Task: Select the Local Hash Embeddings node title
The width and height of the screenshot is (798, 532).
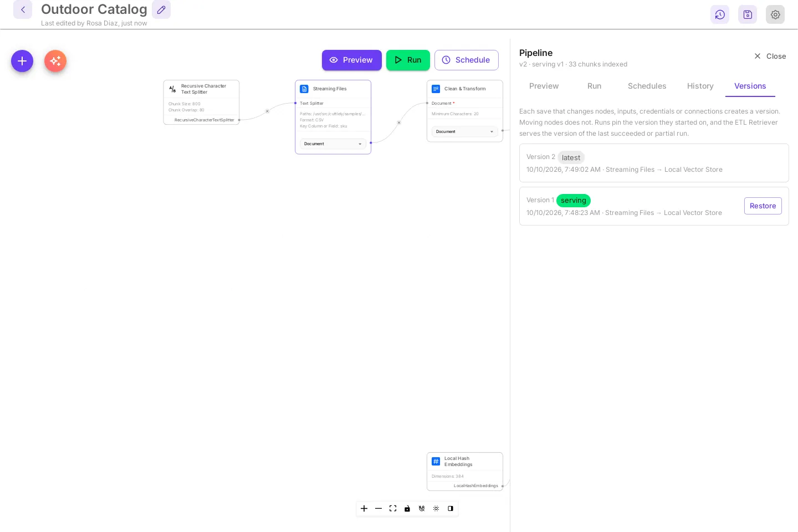Action: [458, 461]
